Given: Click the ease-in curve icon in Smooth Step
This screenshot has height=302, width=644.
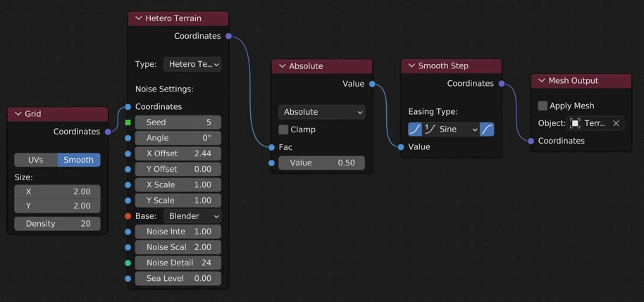Looking at the screenshot, I should click(x=415, y=130).
